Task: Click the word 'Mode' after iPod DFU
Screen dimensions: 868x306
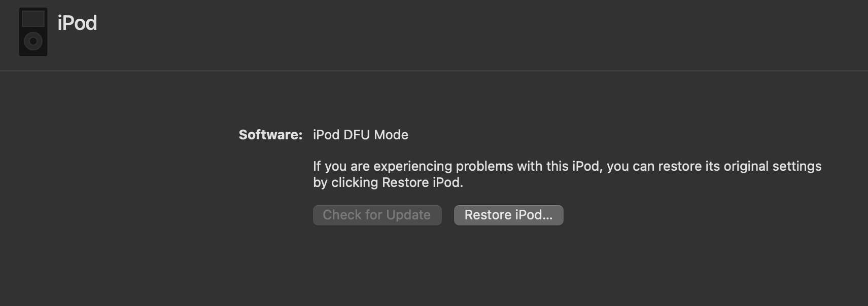Action: (391, 135)
